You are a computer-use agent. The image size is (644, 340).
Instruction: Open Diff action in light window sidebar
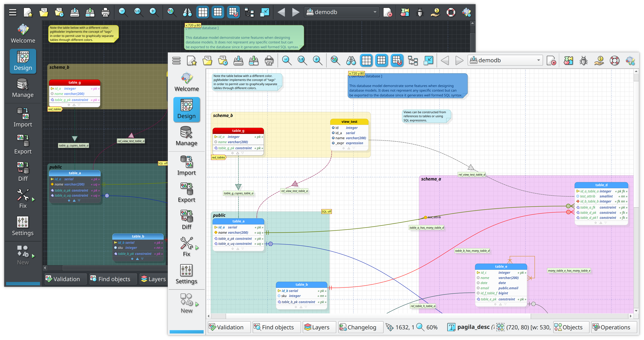(186, 220)
